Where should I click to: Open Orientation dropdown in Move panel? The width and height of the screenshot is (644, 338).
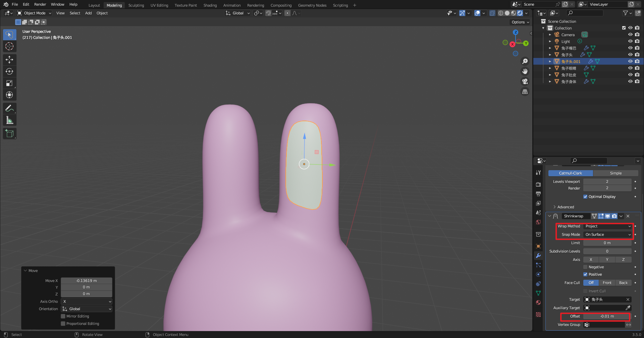tap(87, 309)
